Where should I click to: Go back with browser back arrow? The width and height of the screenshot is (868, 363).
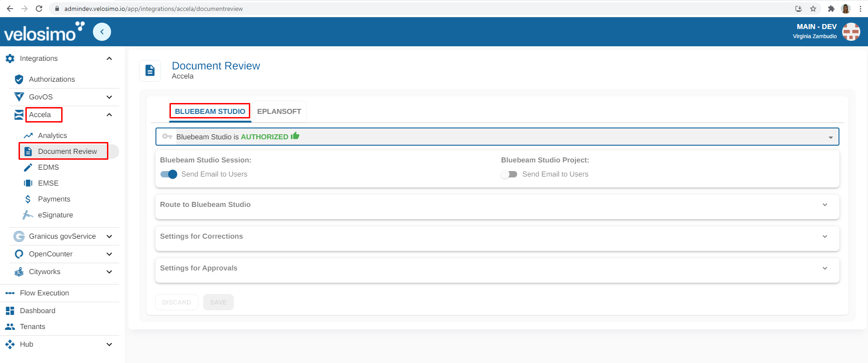tap(10, 9)
